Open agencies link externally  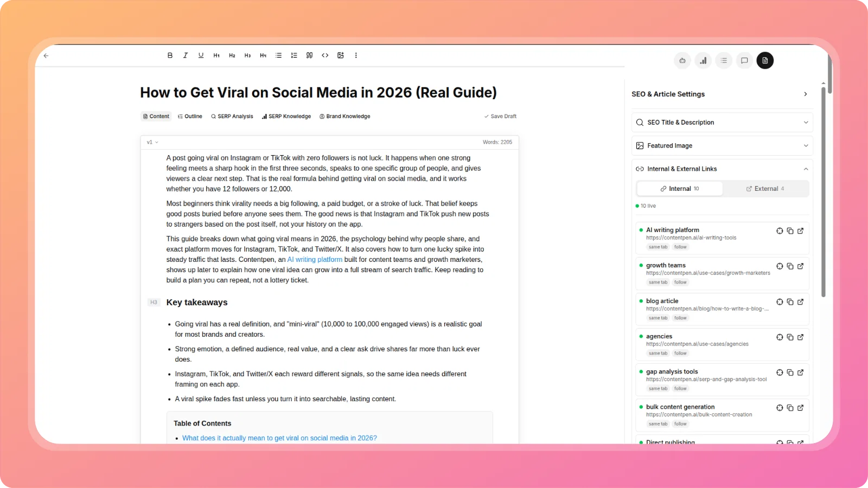point(800,337)
